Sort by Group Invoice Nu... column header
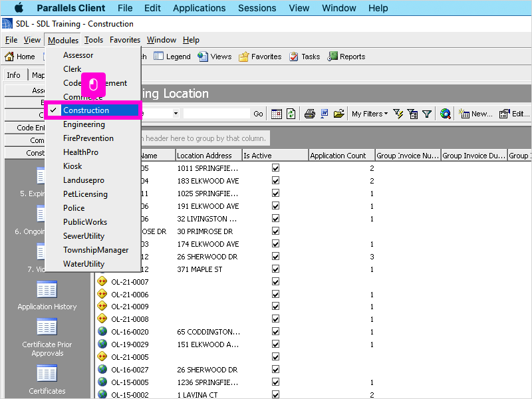532x399 pixels. coord(408,156)
